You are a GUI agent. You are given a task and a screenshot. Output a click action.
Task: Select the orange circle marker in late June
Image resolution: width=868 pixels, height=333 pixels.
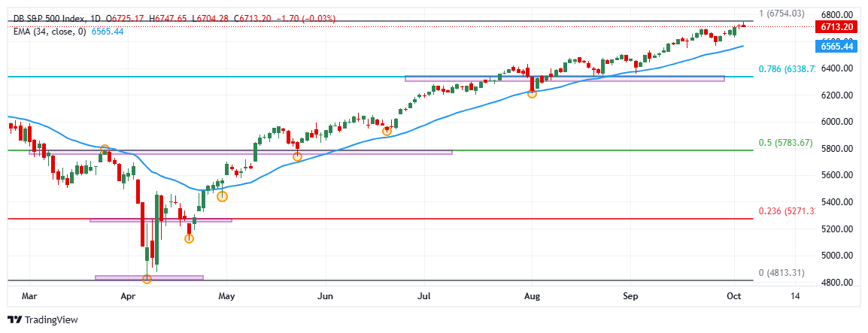(387, 131)
